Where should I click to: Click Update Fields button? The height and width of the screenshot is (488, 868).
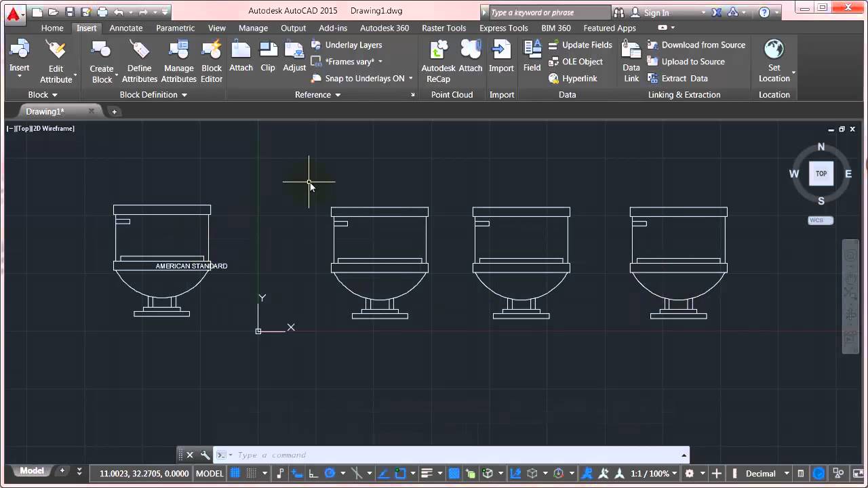[580, 45]
